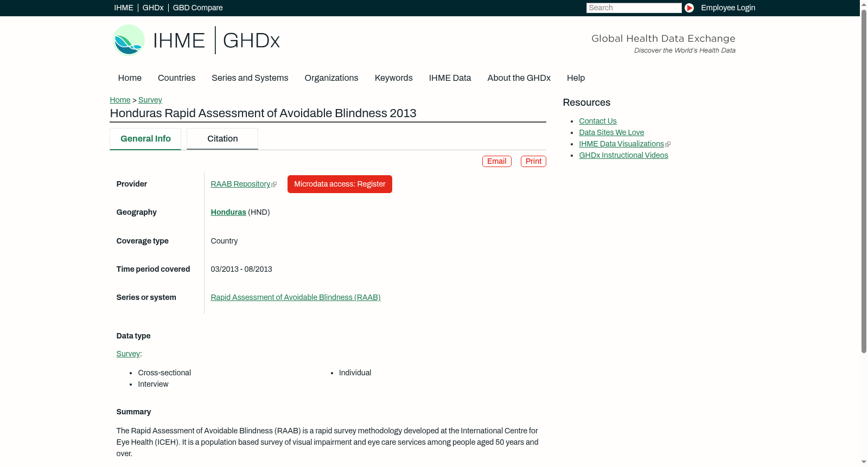Image resolution: width=868 pixels, height=467 pixels.
Task: Open Data Sites We Love link
Action: coord(611,132)
